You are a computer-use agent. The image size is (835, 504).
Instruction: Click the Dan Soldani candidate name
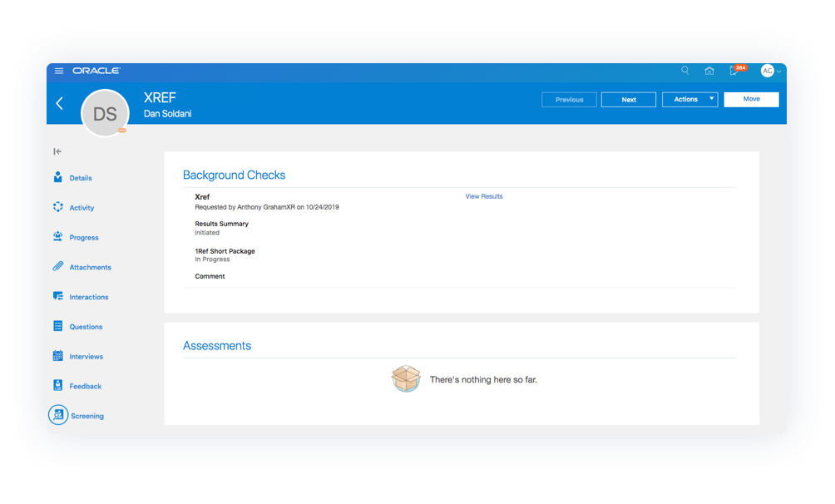point(167,114)
